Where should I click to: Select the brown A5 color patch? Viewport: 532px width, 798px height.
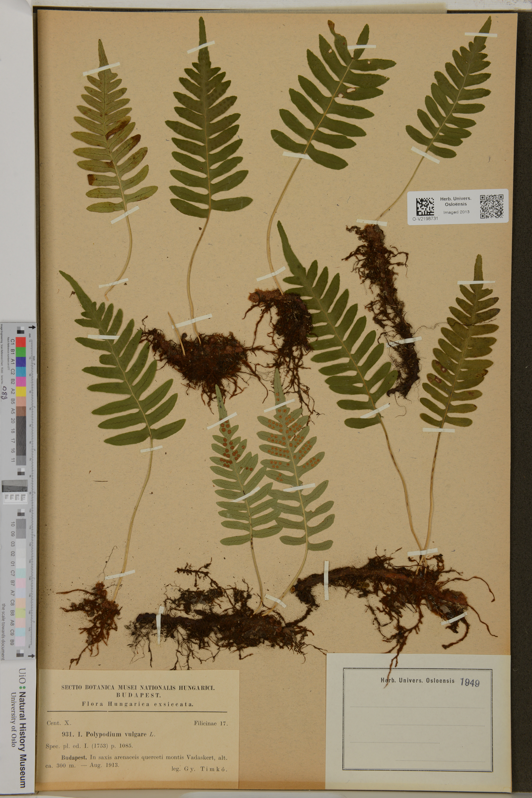21,411
